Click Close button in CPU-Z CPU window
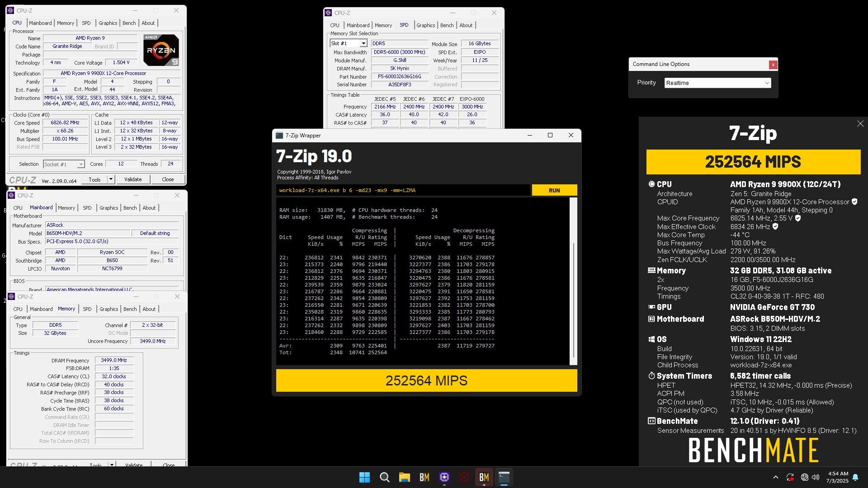 pos(168,179)
